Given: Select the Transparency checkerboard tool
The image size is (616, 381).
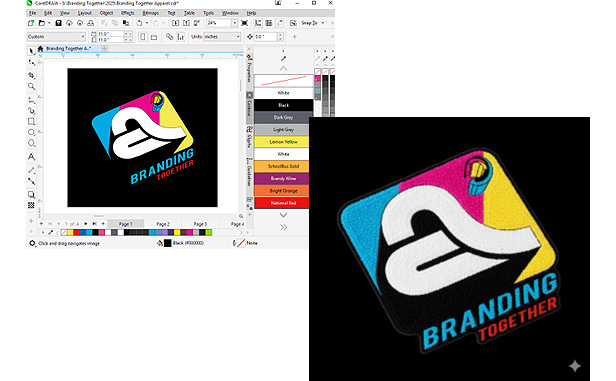Looking at the screenshot, I should coord(31,205).
